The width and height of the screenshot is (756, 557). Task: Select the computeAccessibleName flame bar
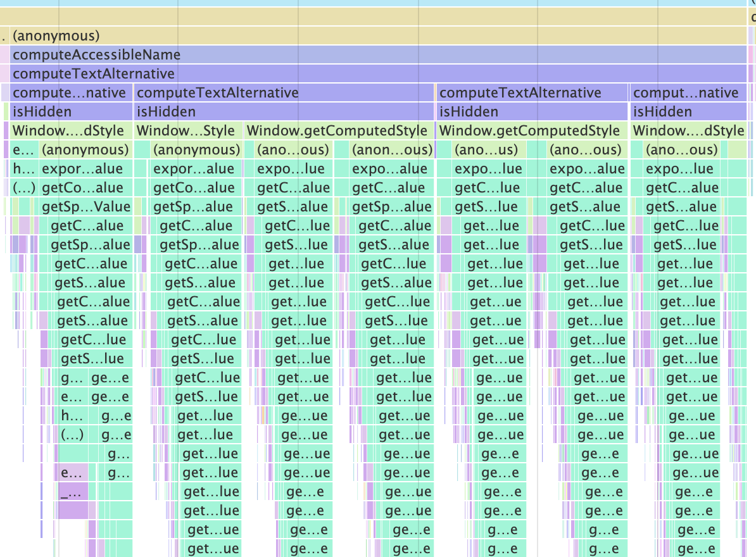(x=379, y=54)
